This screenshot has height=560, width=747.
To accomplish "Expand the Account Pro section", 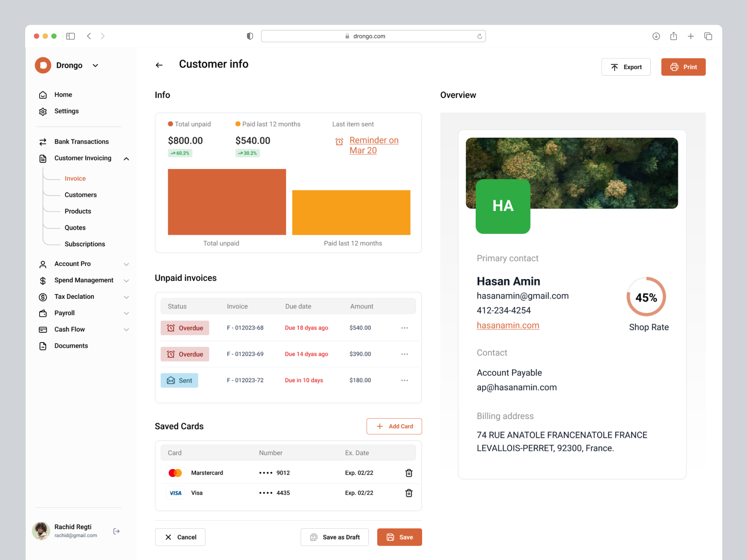I will pos(126,264).
